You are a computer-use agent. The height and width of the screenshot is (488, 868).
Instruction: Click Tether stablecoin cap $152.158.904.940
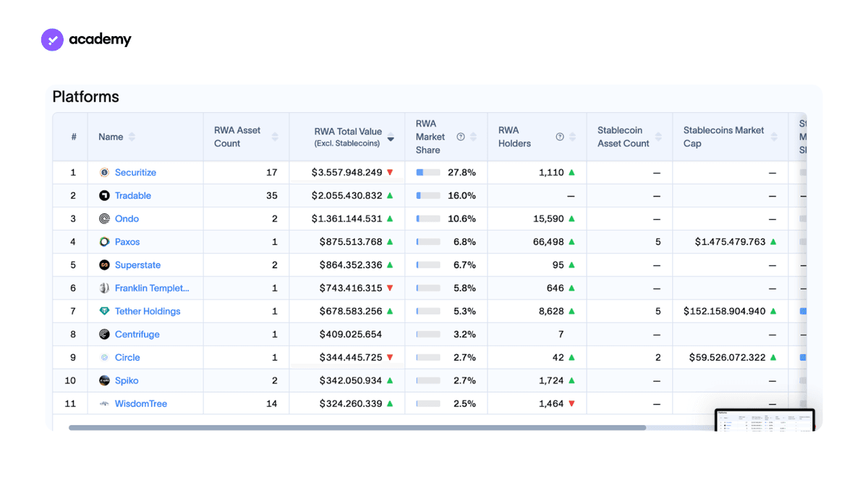pyautogui.click(x=725, y=311)
